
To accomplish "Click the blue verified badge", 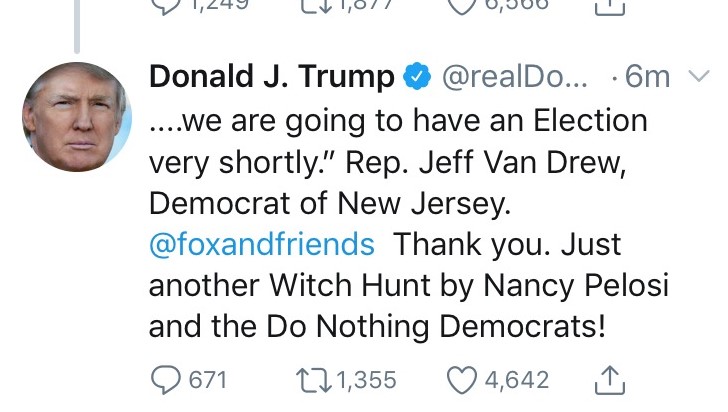I will pyautogui.click(x=415, y=77).
